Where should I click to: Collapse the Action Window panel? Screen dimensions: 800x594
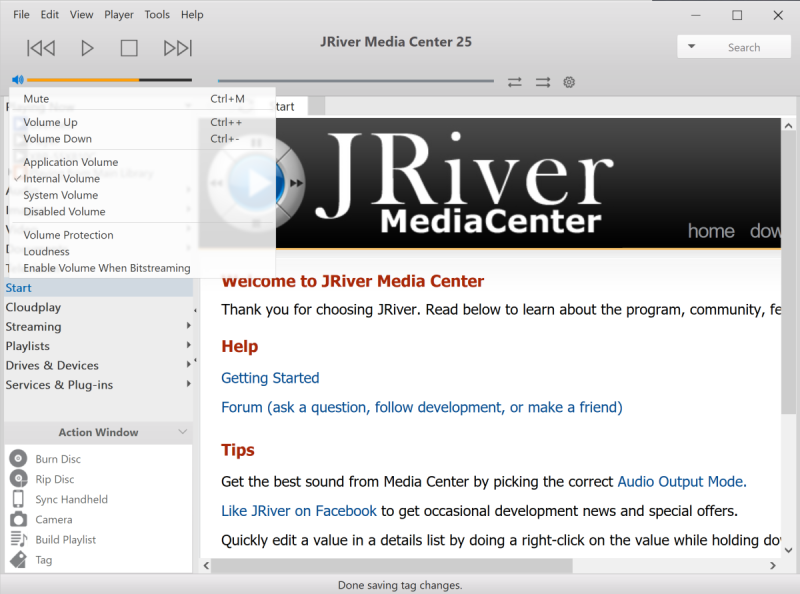pos(182,432)
